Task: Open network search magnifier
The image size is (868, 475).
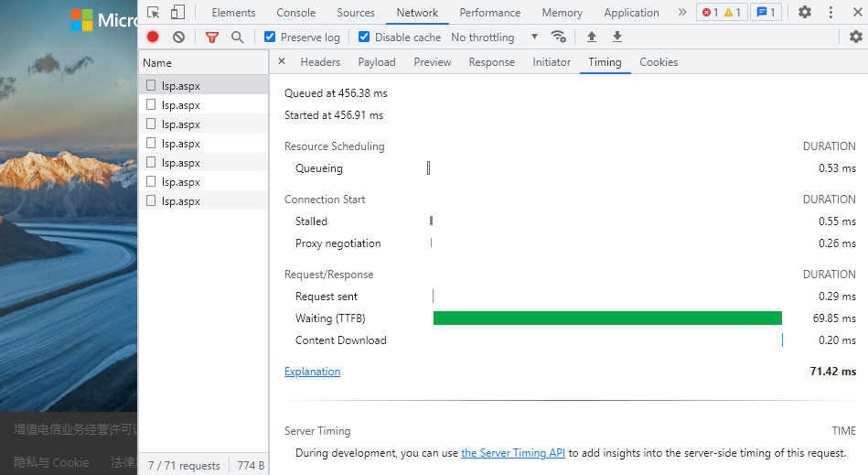Action: (x=238, y=38)
